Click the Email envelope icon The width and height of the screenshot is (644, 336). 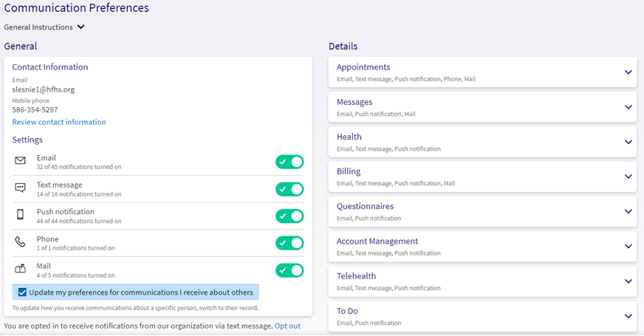click(21, 161)
